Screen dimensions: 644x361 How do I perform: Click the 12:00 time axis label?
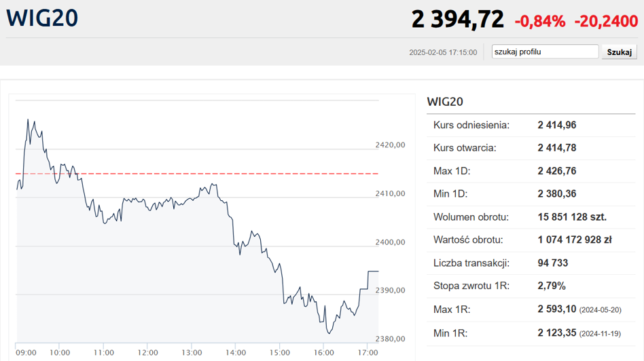pos(148,353)
